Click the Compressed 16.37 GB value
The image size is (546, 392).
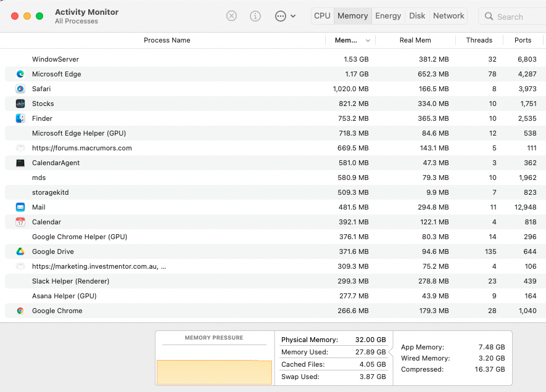[x=490, y=369]
